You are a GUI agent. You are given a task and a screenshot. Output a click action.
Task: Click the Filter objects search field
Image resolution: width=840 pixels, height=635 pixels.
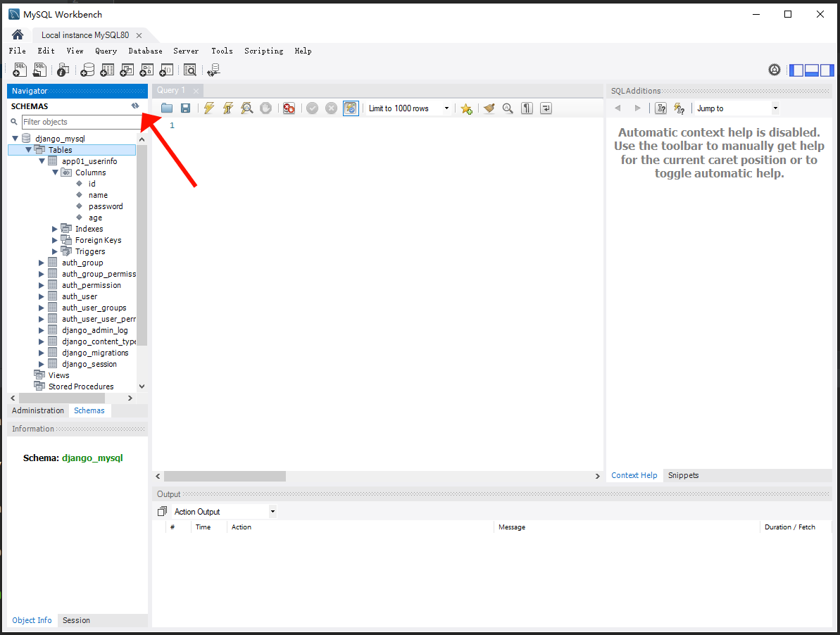point(82,122)
